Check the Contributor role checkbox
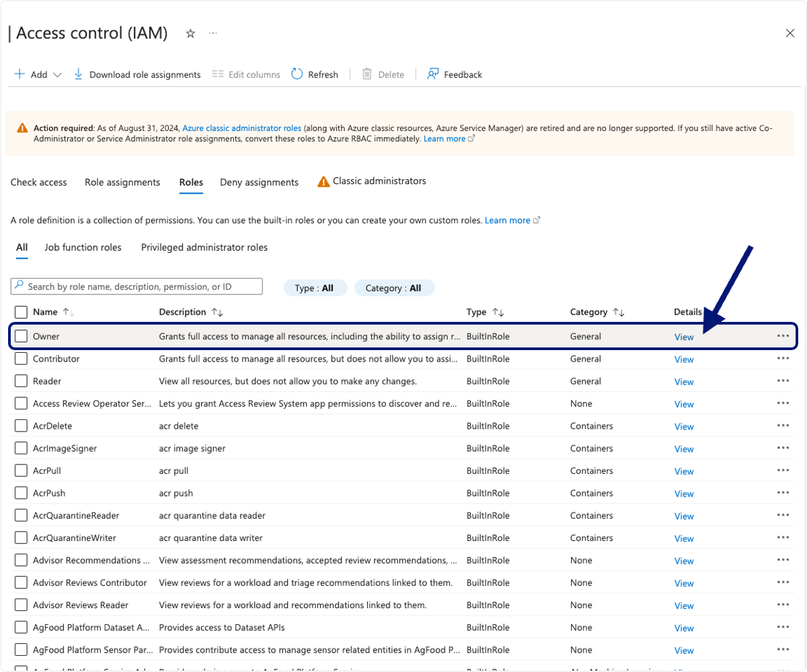This screenshot has height=672, width=807. (x=21, y=359)
